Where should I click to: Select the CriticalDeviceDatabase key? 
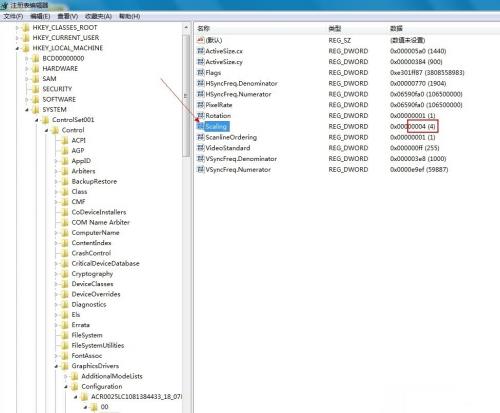pyautogui.click(x=105, y=263)
